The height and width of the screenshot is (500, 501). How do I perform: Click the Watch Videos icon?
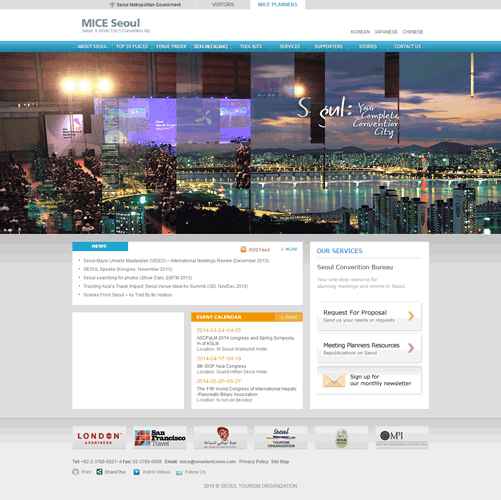(x=137, y=472)
